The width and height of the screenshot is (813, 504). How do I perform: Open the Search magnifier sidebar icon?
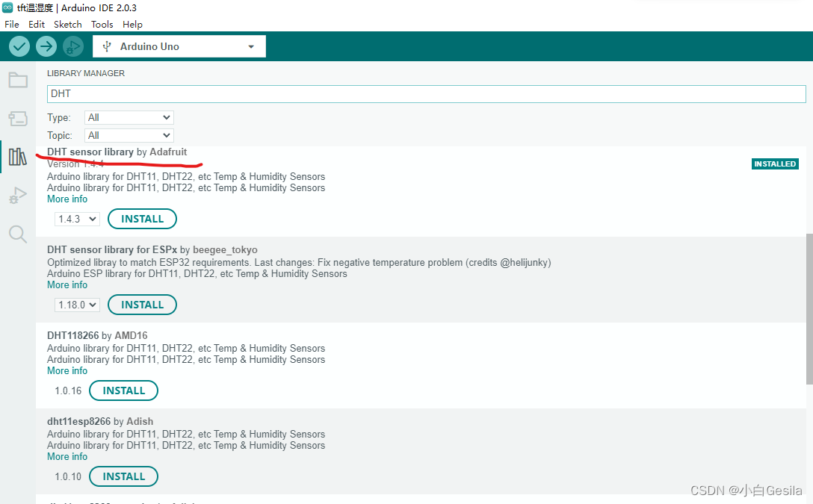click(18, 234)
